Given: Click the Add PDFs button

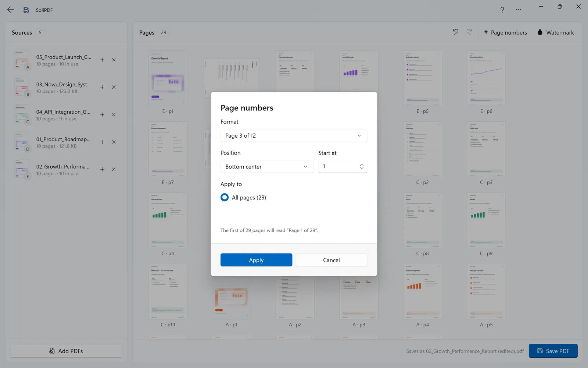Looking at the screenshot, I should [66, 351].
